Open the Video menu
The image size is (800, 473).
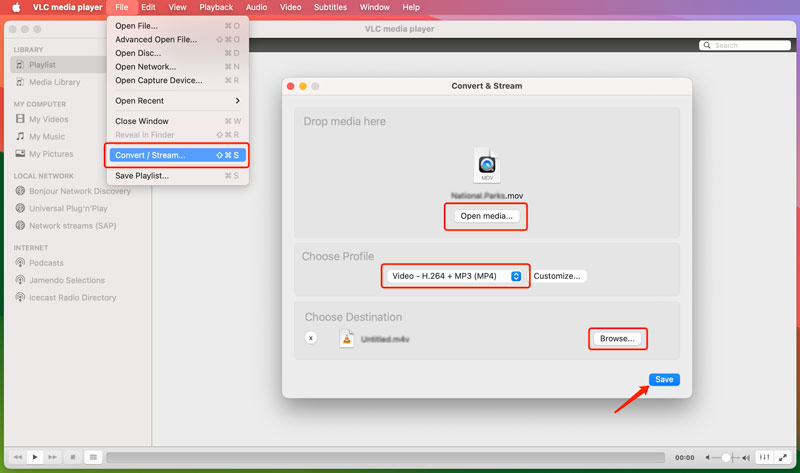(x=290, y=7)
